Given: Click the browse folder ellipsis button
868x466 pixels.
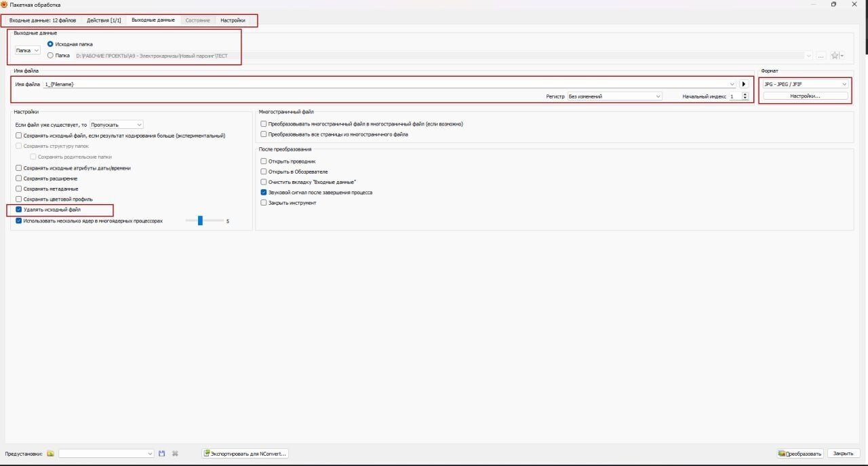Looking at the screenshot, I should coord(821,56).
